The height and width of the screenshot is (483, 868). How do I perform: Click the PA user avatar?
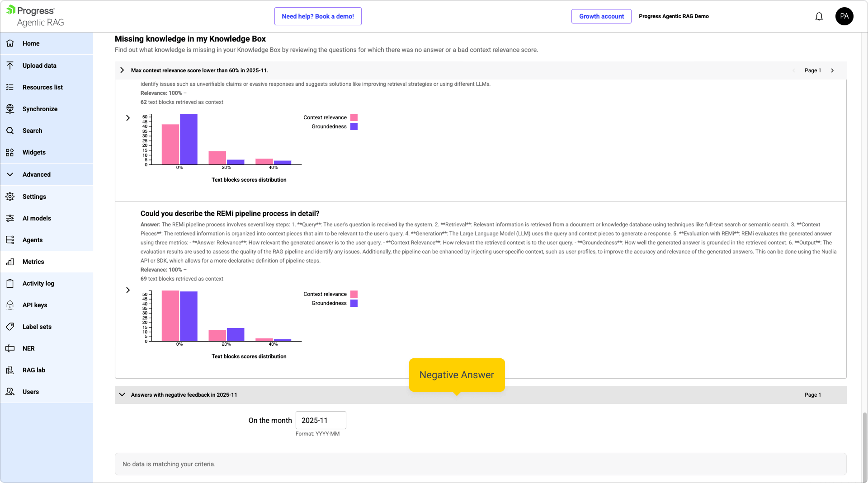point(844,16)
